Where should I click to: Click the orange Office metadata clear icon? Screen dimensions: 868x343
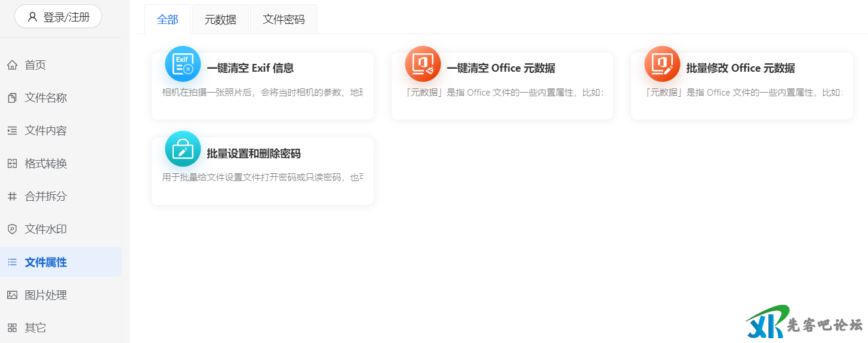[423, 64]
